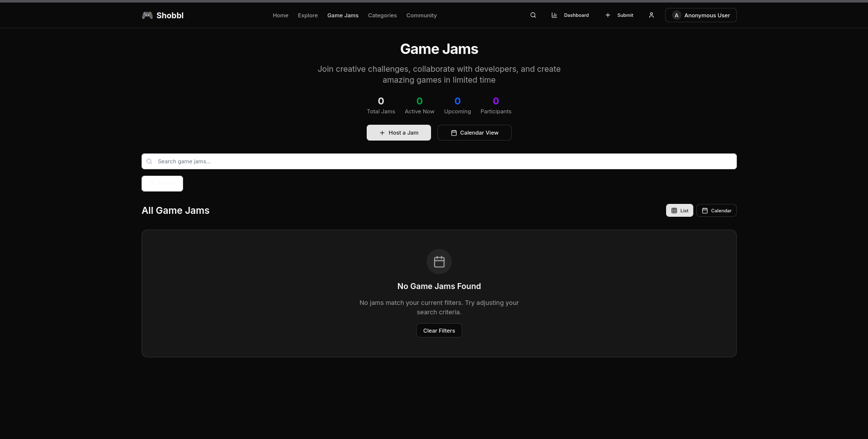Open Calendar View button below stats
Viewport: 868px width, 439px height.
(x=474, y=133)
